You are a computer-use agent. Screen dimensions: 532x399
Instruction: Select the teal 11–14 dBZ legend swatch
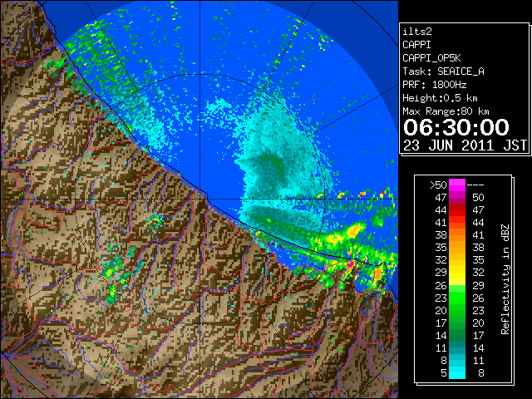(x=456, y=347)
